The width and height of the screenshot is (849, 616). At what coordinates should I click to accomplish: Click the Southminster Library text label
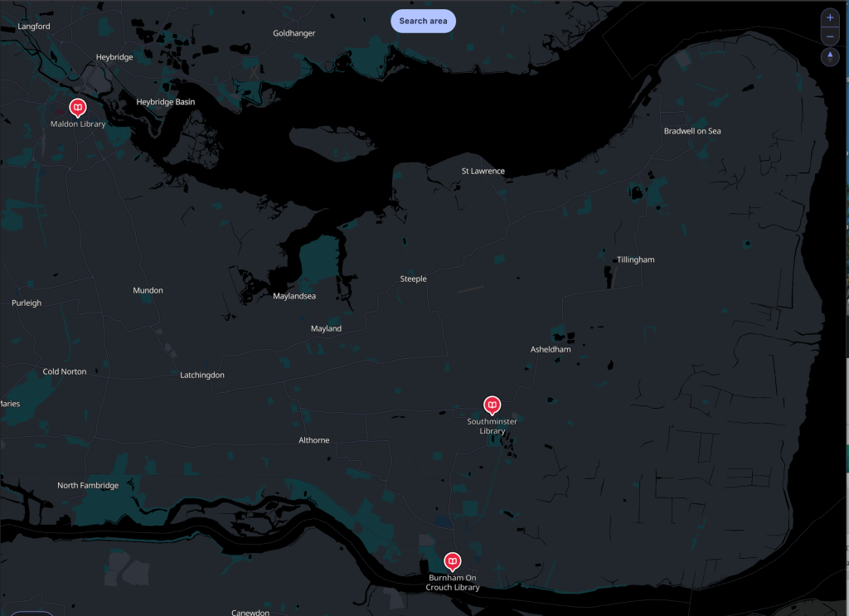492,426
